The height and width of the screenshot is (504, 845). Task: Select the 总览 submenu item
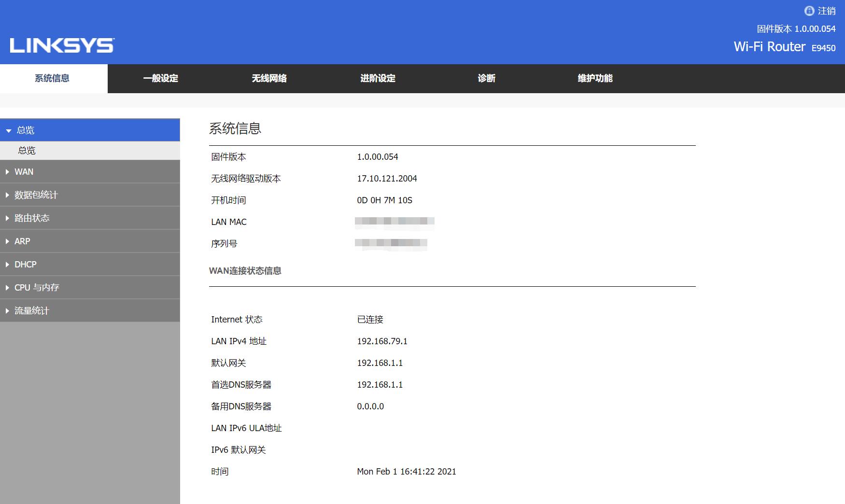click(x=27, y=150)
